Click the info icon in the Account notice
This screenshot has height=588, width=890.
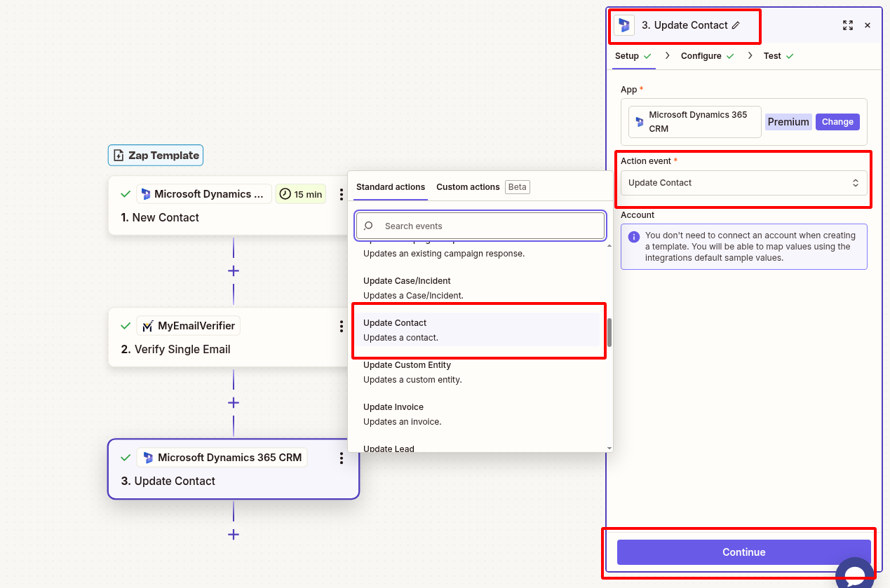(633, 235)
